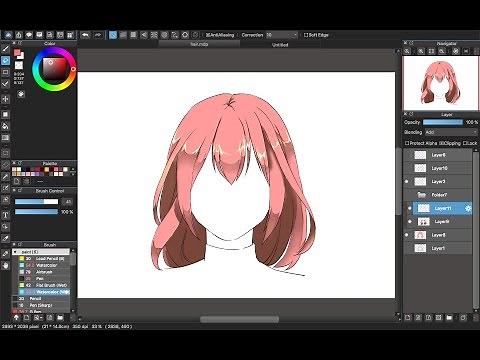Enable the circle snap icon
This screenshot has height=360, width=480.
coord(164,35)
